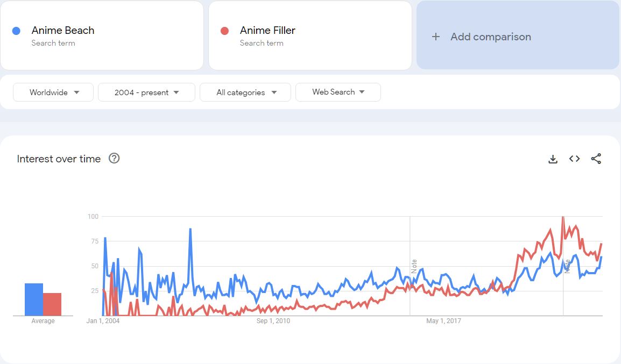Screen dimensions: 621x364
Task: Open the 2004 - present time range dropdown
Action: click(x=146, y=92)
